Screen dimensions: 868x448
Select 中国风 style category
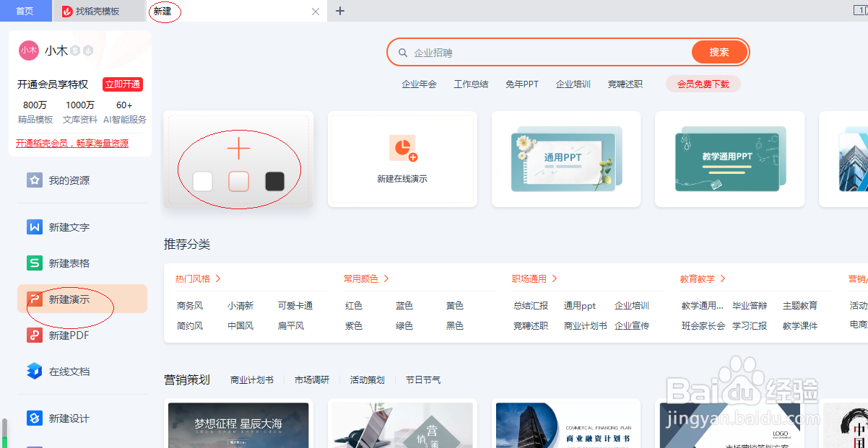(x=240, y=326)
